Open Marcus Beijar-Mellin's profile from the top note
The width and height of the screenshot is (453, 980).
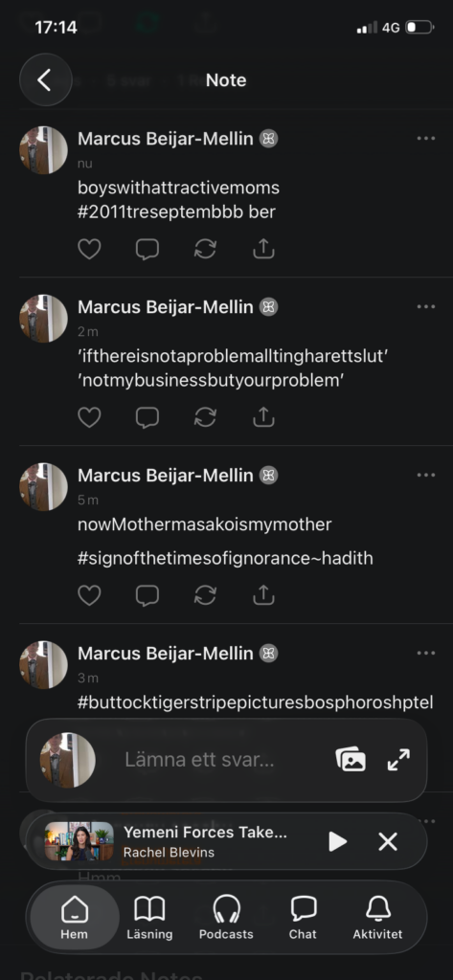165,138
